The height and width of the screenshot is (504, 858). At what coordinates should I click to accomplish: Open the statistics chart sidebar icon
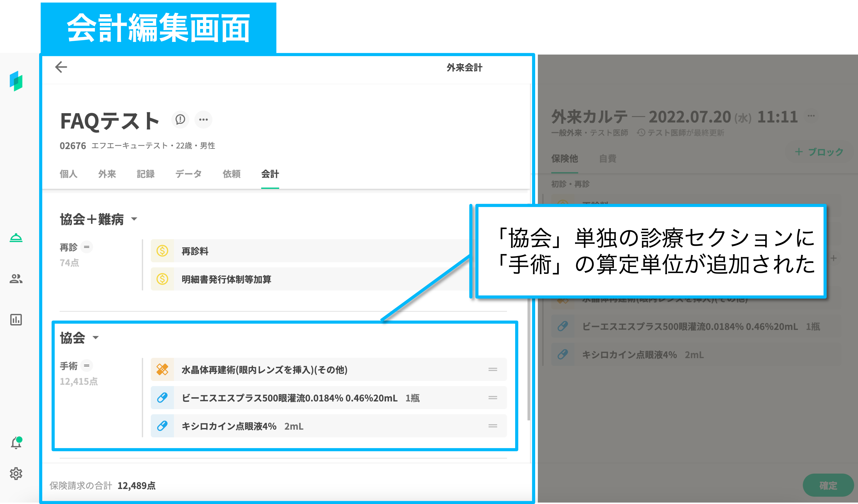16,320
